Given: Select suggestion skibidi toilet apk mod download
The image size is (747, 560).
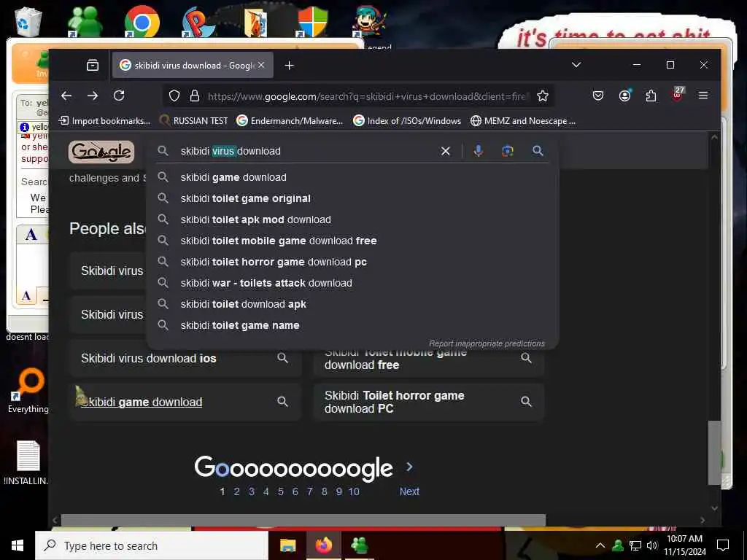Looking at the screenshot, I should pos(352,219).
